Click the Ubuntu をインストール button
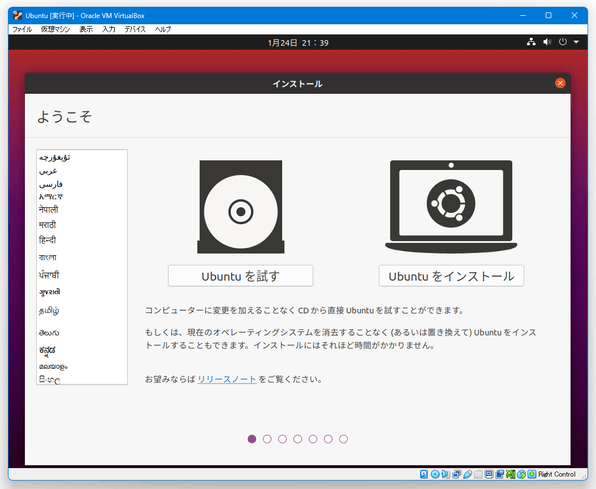Image resolution: width=596 pixels, height=489 pixels. 451,276
